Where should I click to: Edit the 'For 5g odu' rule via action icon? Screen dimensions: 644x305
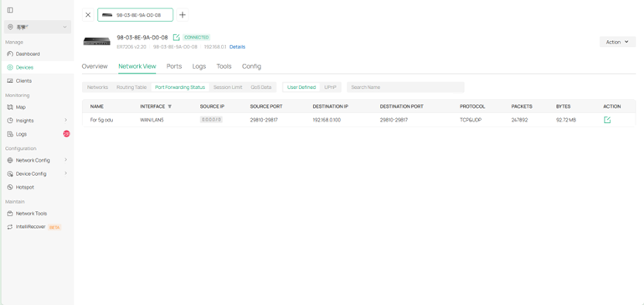click(x=607, y=120)
